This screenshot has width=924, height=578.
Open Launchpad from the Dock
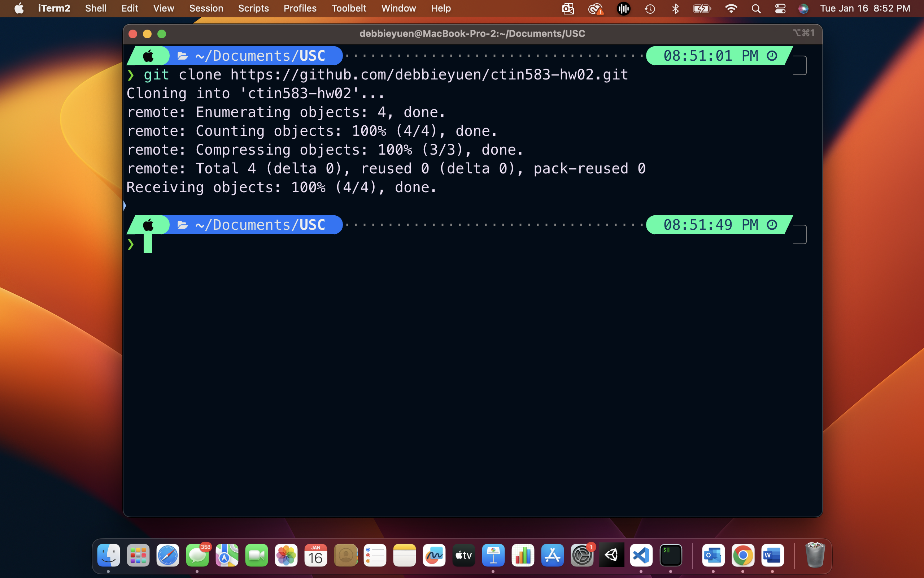[138, 555]
